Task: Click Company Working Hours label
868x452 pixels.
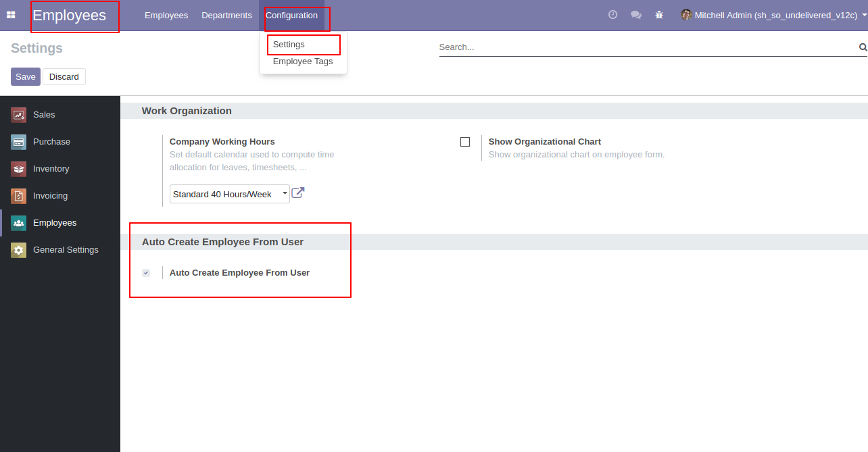Action: tap(222, 142)
